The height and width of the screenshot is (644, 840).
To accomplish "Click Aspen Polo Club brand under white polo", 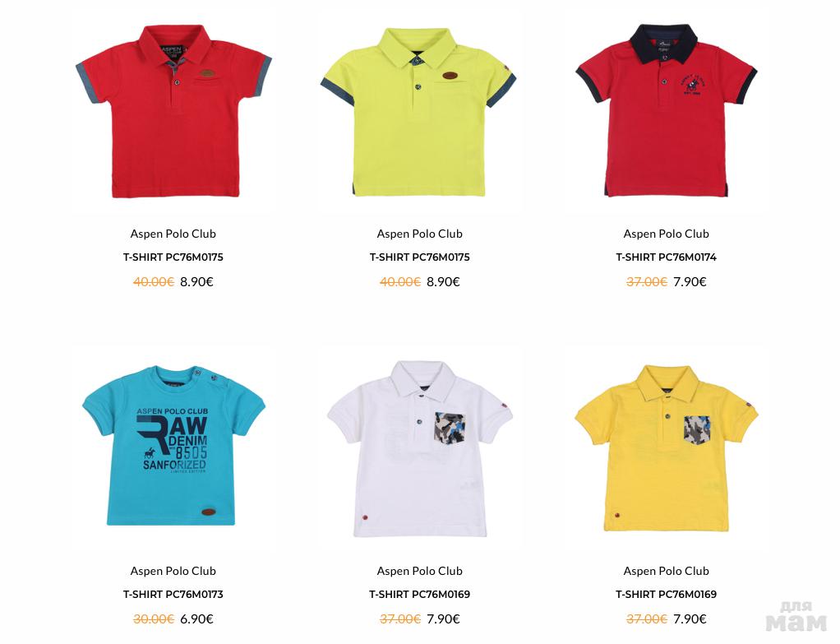I will (x=419, y=571).
